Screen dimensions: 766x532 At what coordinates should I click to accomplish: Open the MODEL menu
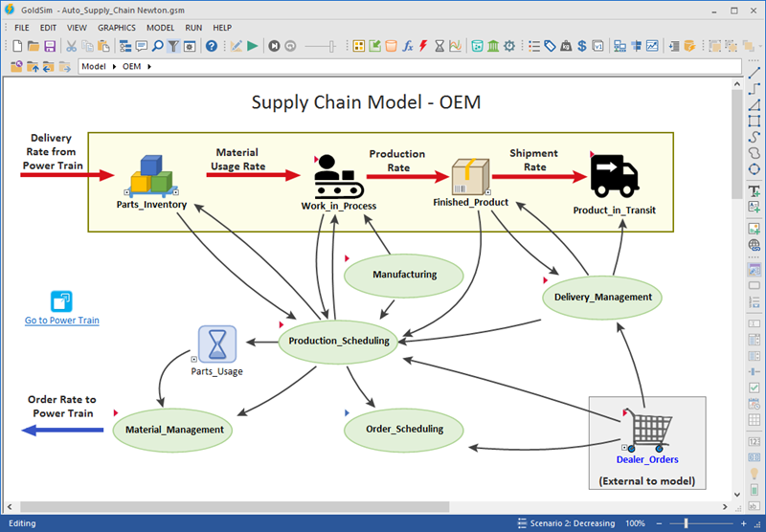pos(160,28)
